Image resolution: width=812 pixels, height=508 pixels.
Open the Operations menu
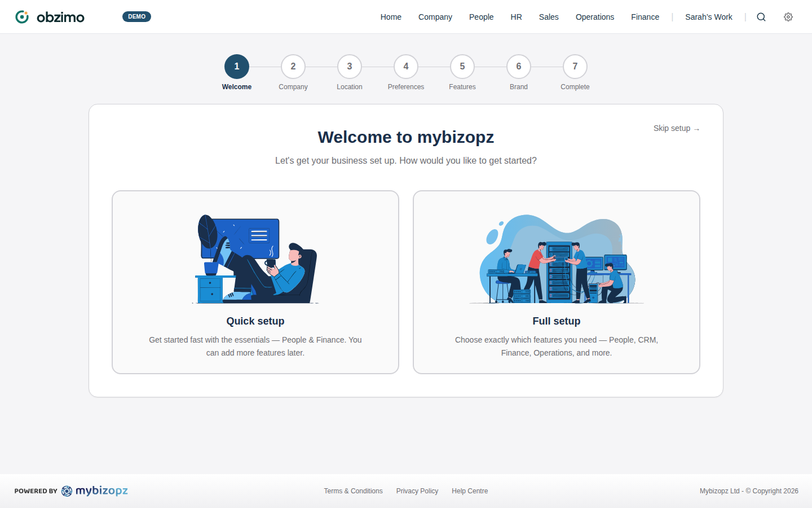point(595,17)
